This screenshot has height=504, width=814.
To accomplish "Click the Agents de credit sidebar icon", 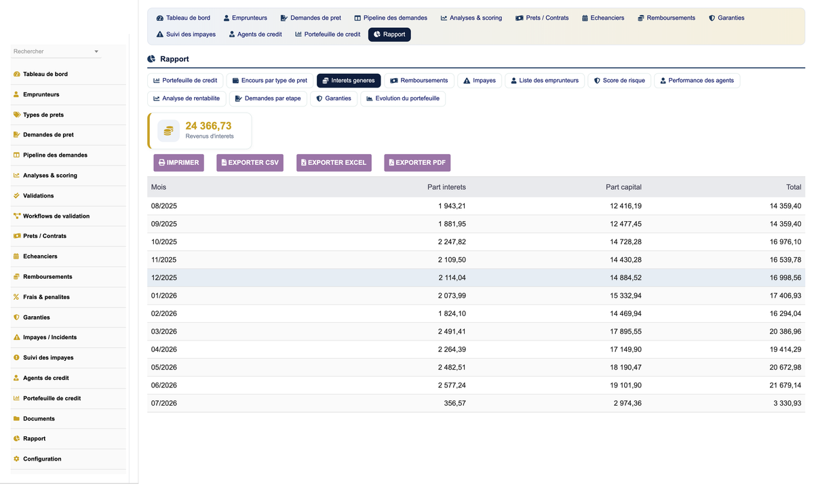I will point(16,378).
